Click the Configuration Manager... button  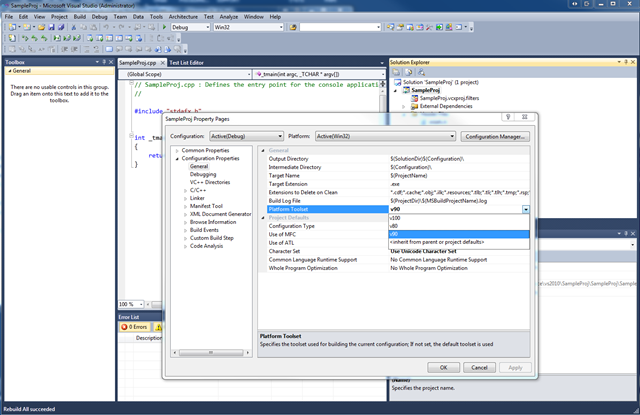point(495,137)
